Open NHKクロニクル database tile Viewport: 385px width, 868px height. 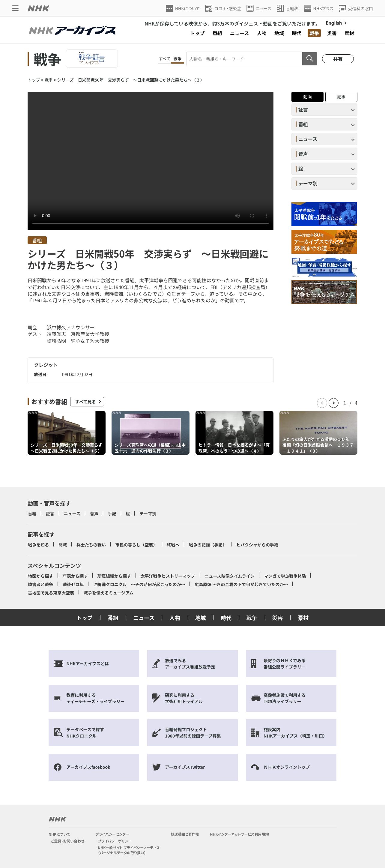pyautogui.click(x=94, y=732)
